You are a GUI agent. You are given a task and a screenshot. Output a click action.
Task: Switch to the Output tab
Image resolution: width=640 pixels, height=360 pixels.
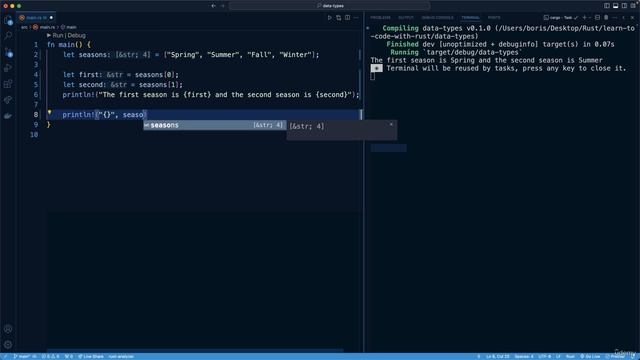click(406, 18)
